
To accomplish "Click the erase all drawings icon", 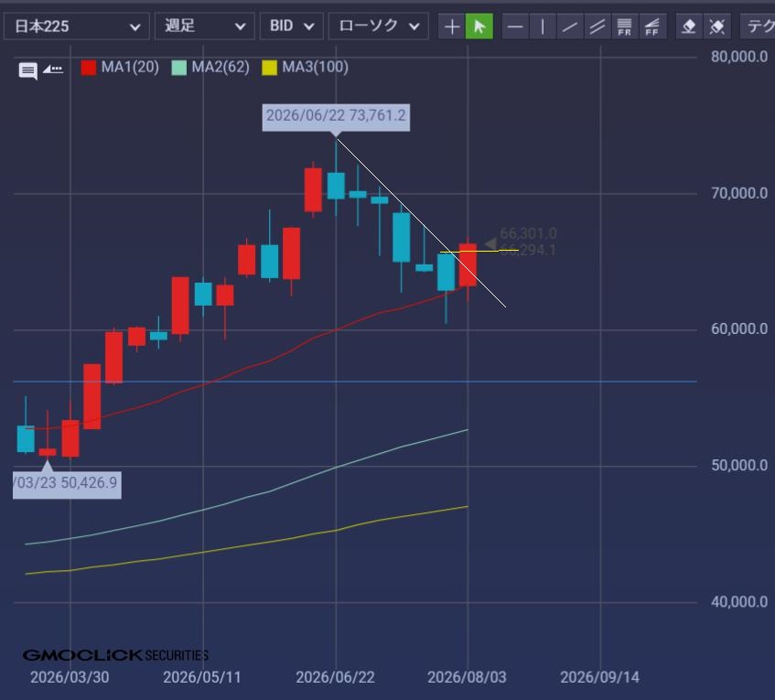I will click(716, 27).
